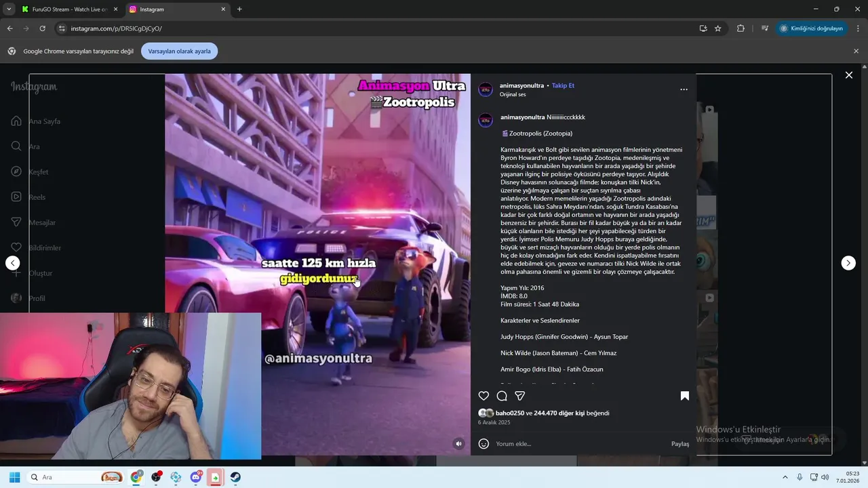Click the animasyonultra header avatar
This screenshot has width=868, height=488.
point(486,89)
